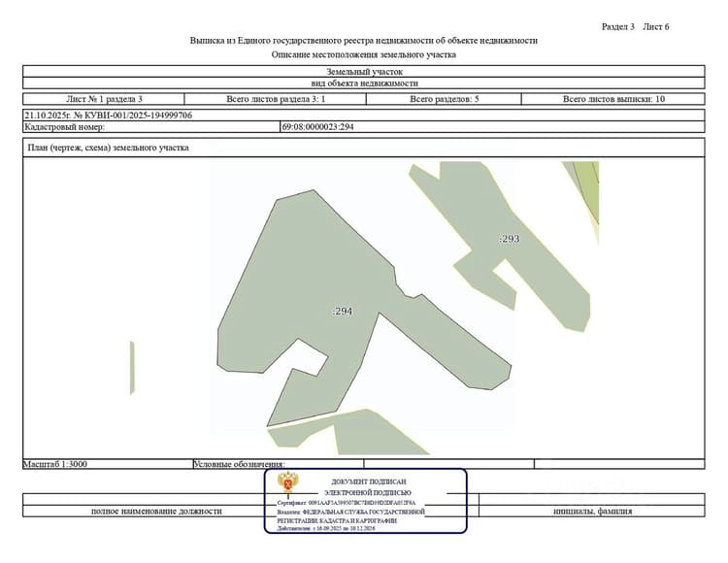
Task: Click the Масштаб 1:3000 scale cell
Action: [x=108, y=464]
